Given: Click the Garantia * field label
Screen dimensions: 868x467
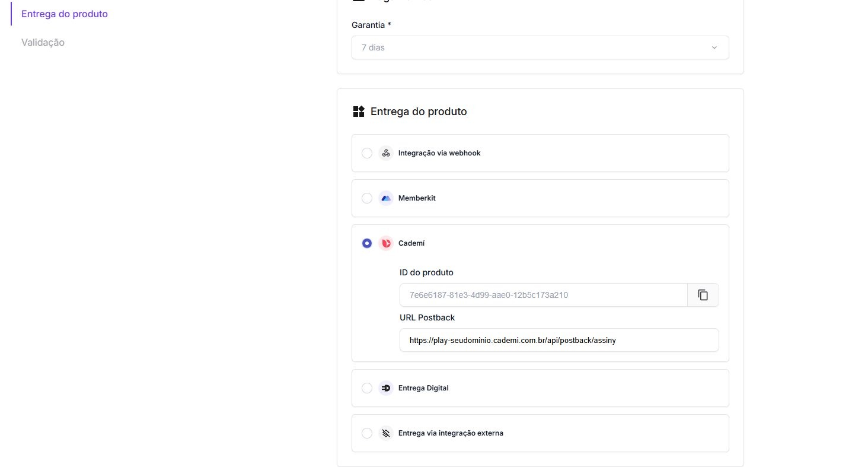Looking at the screenshot, I should 372,25.
